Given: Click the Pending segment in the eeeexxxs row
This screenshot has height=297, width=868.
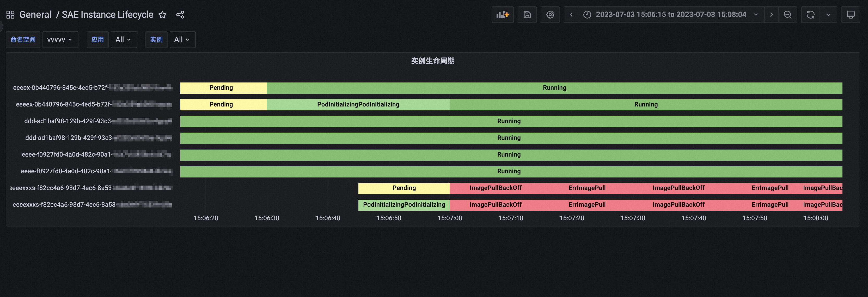Looking at the screenshot, I should [x=404, y=188].
